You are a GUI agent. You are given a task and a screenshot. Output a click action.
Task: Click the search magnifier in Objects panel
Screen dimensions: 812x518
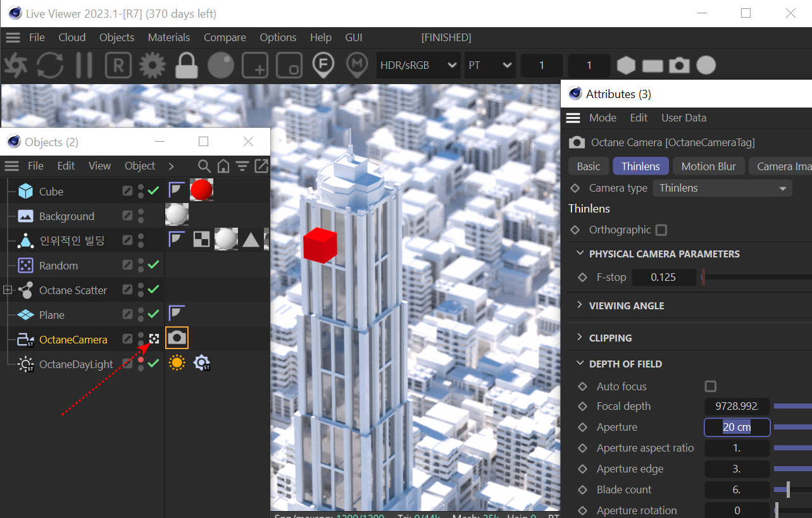click(204, 166)
